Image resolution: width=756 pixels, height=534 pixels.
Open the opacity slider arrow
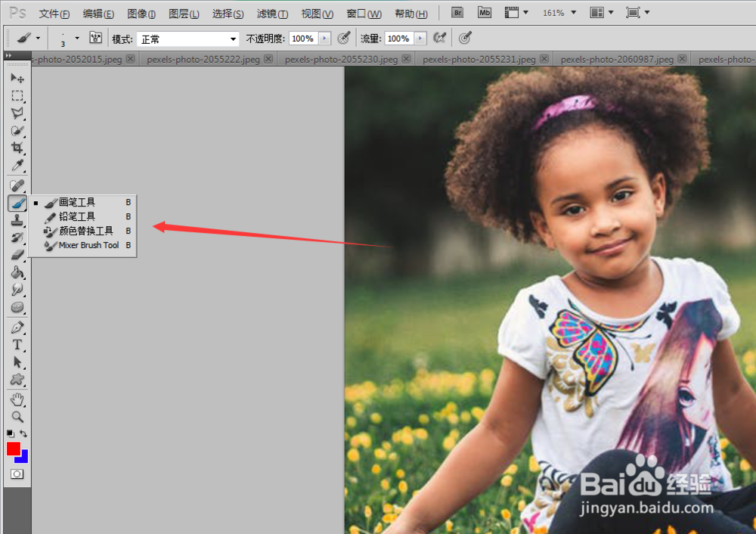tap(325, 38)
